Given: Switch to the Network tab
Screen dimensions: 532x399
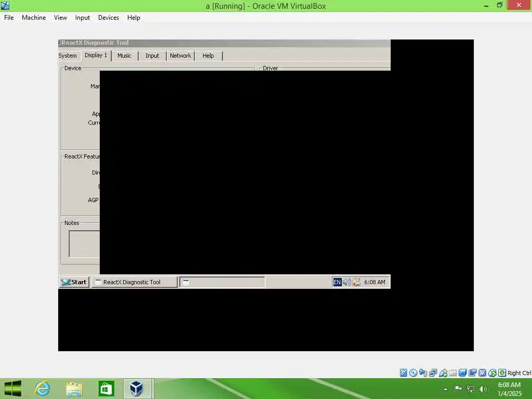Looking at the screenshot, I should click(180, 56).
